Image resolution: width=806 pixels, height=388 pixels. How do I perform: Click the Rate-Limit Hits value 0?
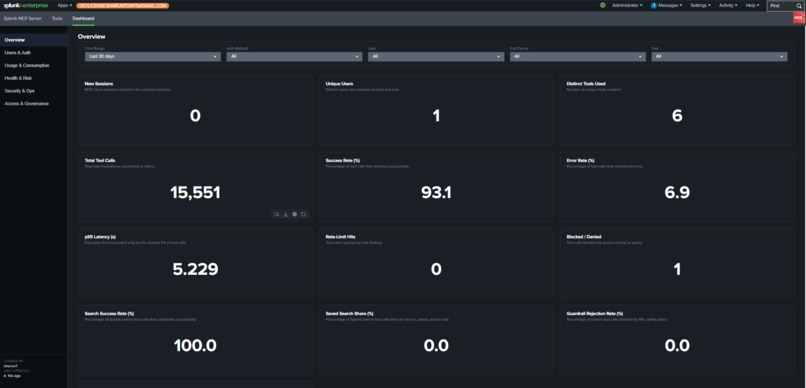click(x=436, y=269)
